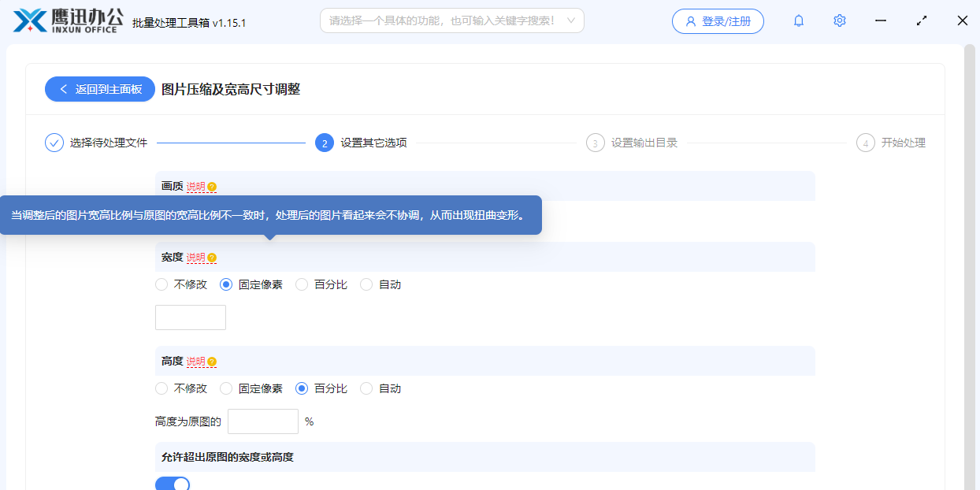
Task: Open the function search dropdown
Action: click(x=452, y=20)
